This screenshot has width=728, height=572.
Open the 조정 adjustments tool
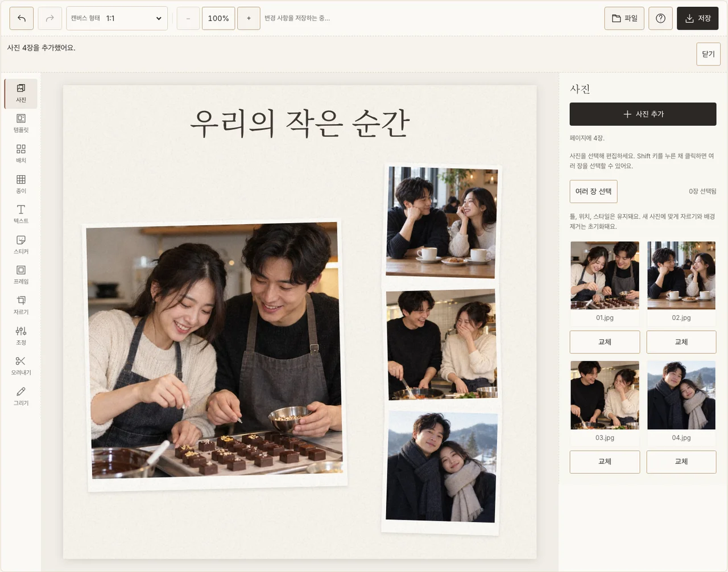coord(21,336)
